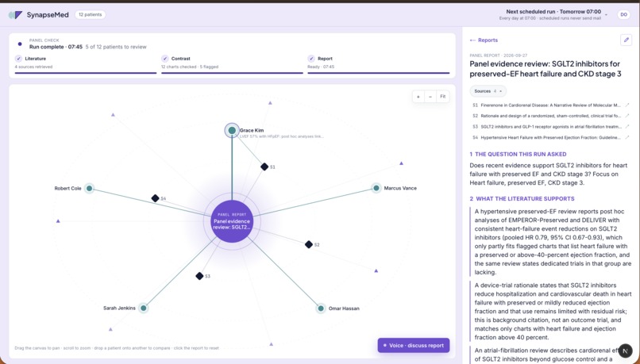Screen dimensions: 640x364
Task: Collapse the Sources 4 list toggle
Action: click(488, 91)
